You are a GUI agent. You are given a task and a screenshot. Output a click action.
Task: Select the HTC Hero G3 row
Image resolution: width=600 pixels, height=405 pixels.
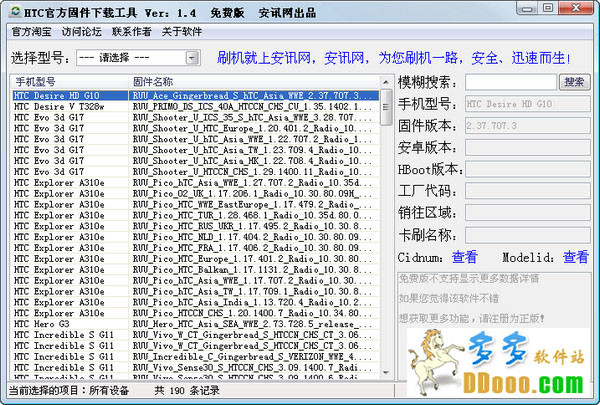196,324
